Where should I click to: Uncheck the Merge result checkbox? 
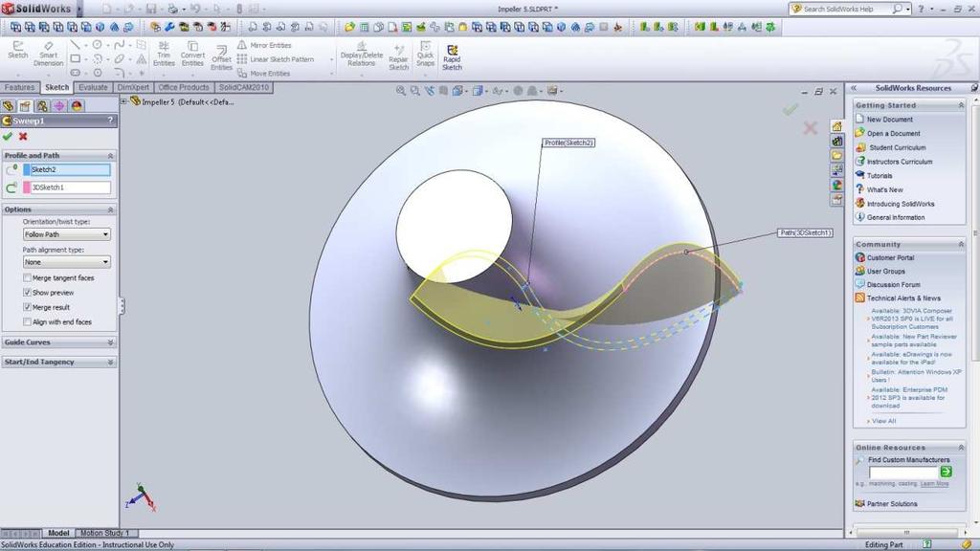point(27,307)
